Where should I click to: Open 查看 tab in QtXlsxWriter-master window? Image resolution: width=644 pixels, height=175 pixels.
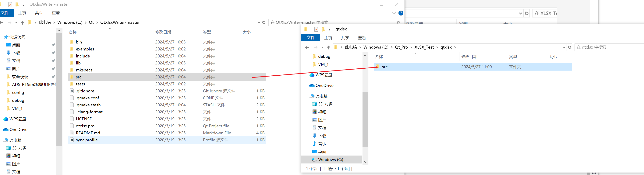(x=55, y=13)
